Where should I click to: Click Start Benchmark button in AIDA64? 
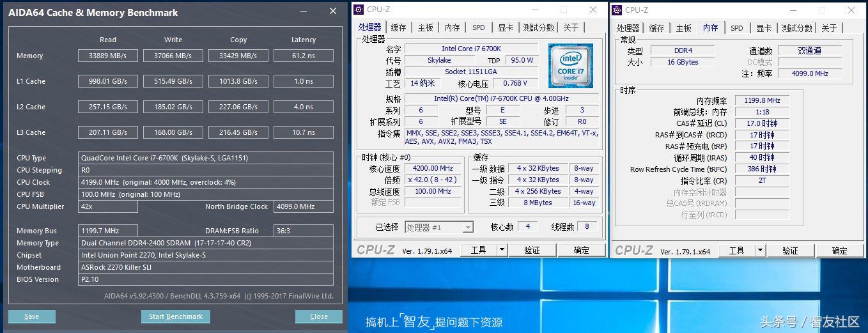(x=176, y=316)
